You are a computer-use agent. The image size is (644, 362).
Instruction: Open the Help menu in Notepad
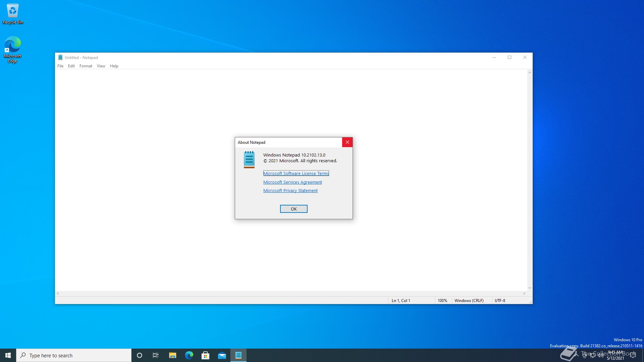114,66
